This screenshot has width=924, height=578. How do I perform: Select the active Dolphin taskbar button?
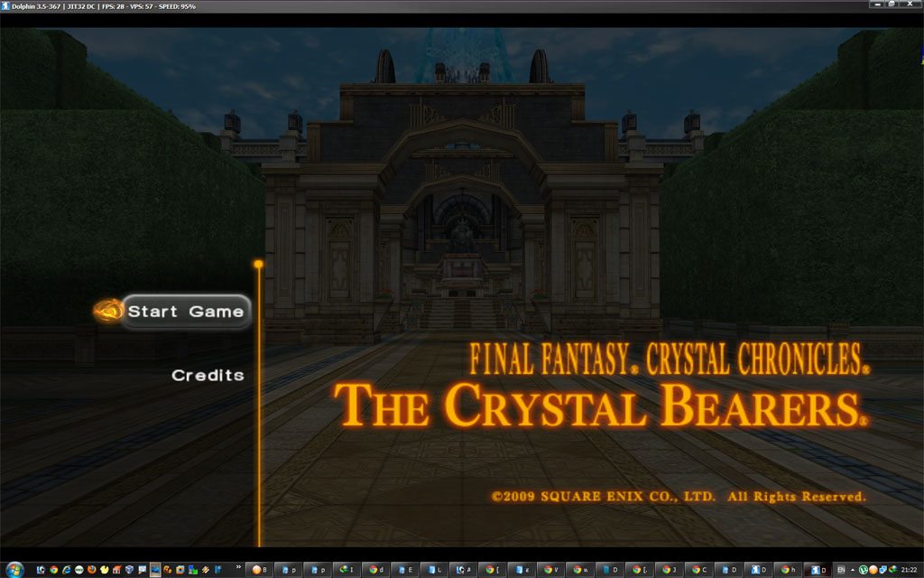(x=817, y=570)
